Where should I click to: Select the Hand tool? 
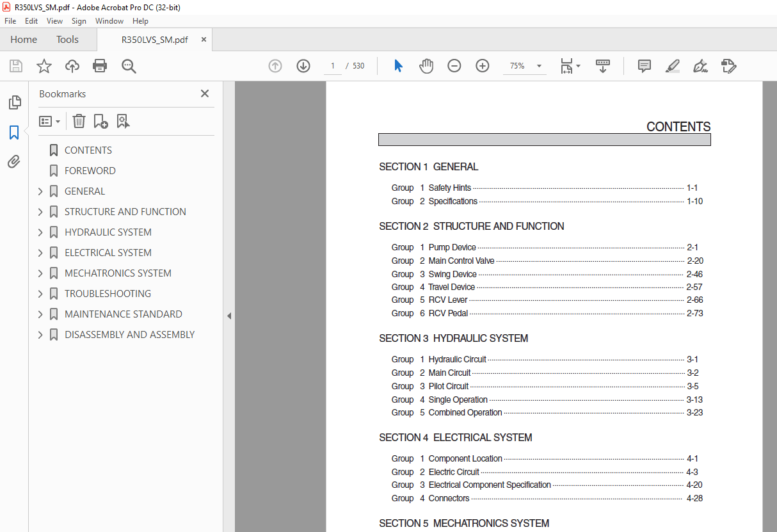coord(426,65)
